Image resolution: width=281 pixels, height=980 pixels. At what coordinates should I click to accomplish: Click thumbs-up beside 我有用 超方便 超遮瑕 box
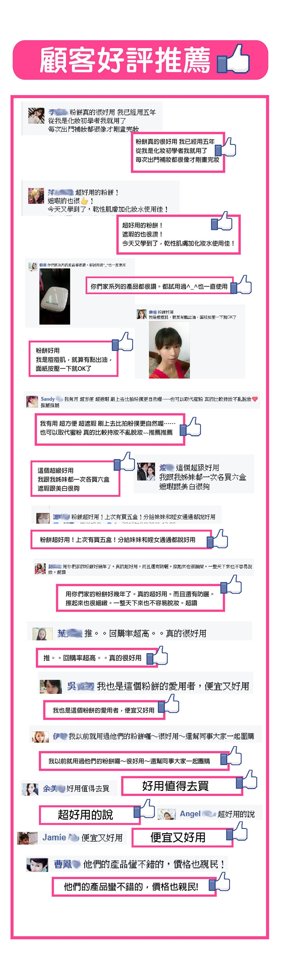click(190, 426)
